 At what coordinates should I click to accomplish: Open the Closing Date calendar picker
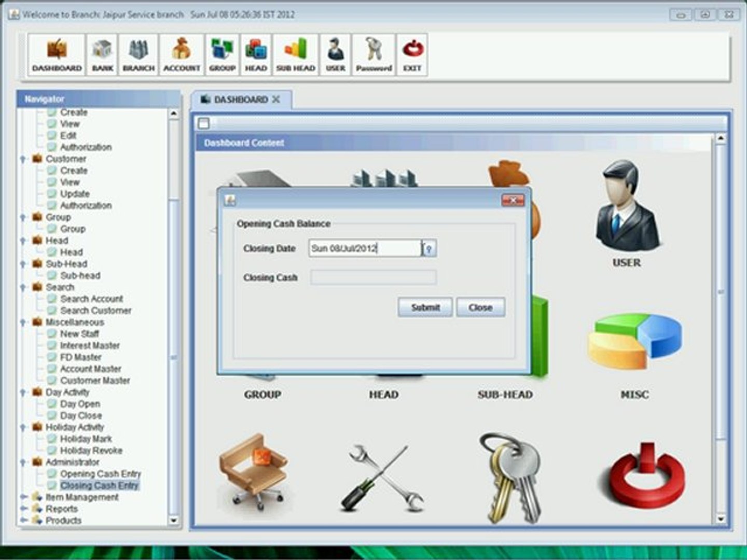pyautogui.click(x=429, y=249)
